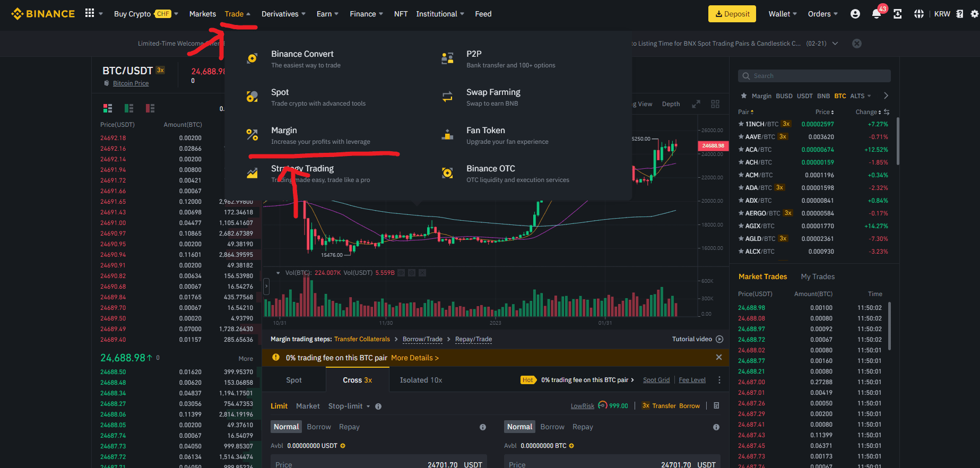Select Borrow mode in the buy panel

[318, 427]
